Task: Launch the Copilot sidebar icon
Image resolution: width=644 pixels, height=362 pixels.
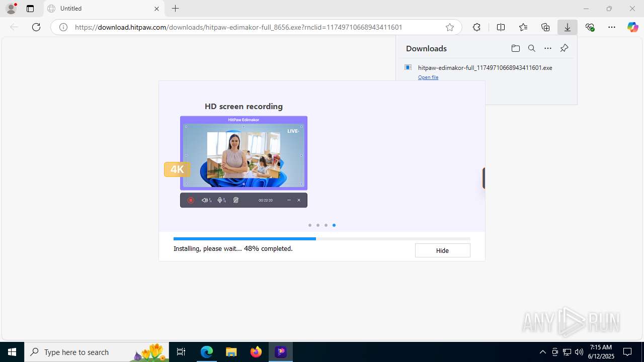Action: point(633,27)
